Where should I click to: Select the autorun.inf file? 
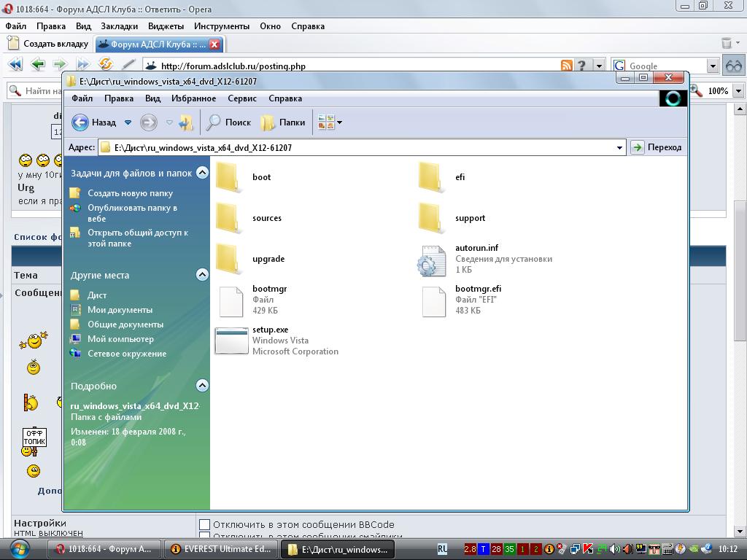tap(432, 260)
